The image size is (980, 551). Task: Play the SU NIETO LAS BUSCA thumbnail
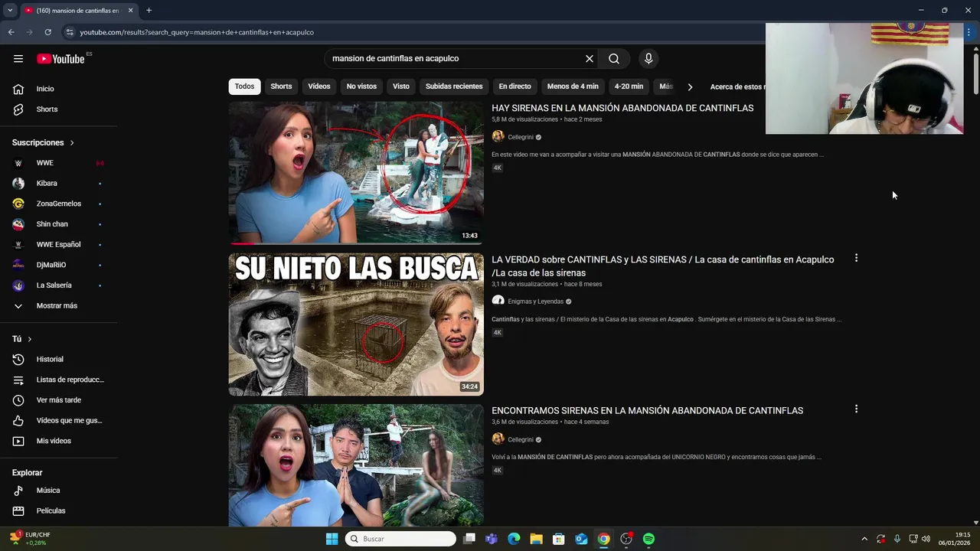coord(356,324)
